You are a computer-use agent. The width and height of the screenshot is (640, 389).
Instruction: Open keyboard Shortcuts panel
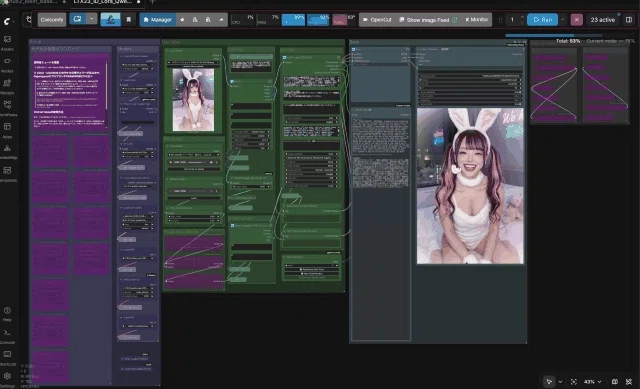click(7, 358)
